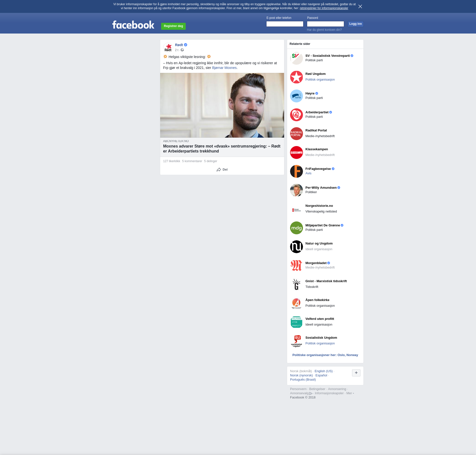The height and width of the screenshot is (455, 476).
Task: Open ABCNYHETER.NO source label
Action: pos(176,141)
